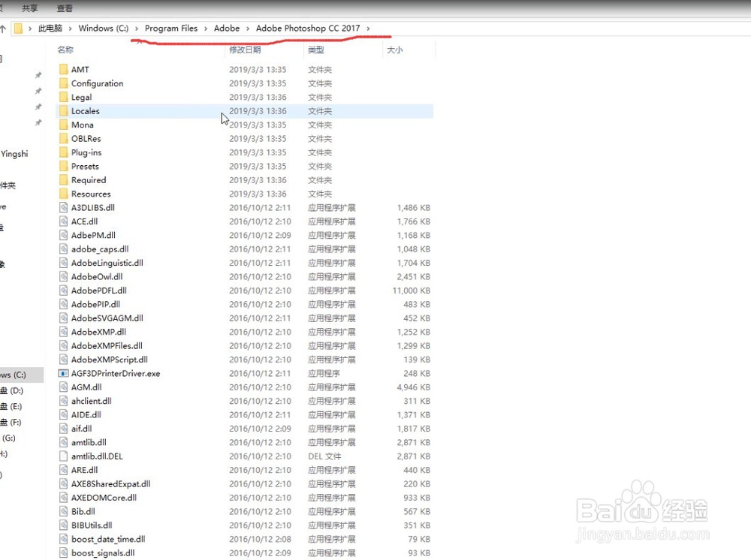The width and height of the screenshot is (751, 560).
Task: Select BIBUtils.dll file name
Action: [92, 525]
